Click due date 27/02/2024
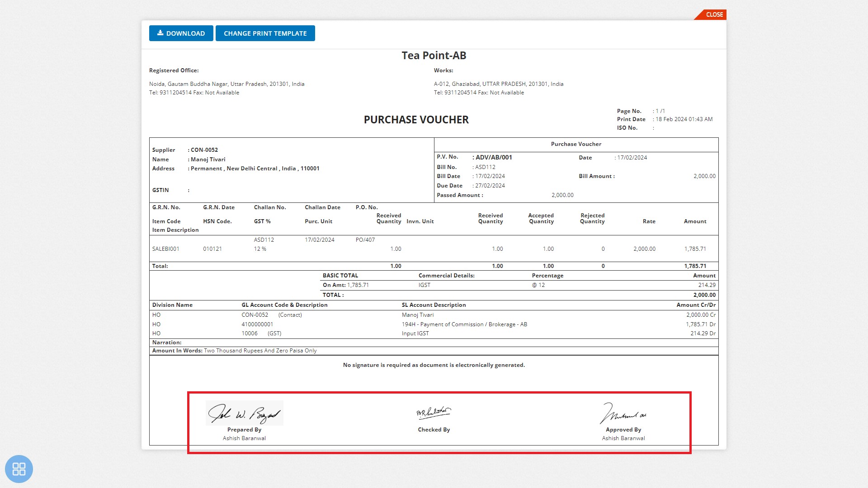The height and width of the screenshot is (488, 868). click(x=490, y=186)
